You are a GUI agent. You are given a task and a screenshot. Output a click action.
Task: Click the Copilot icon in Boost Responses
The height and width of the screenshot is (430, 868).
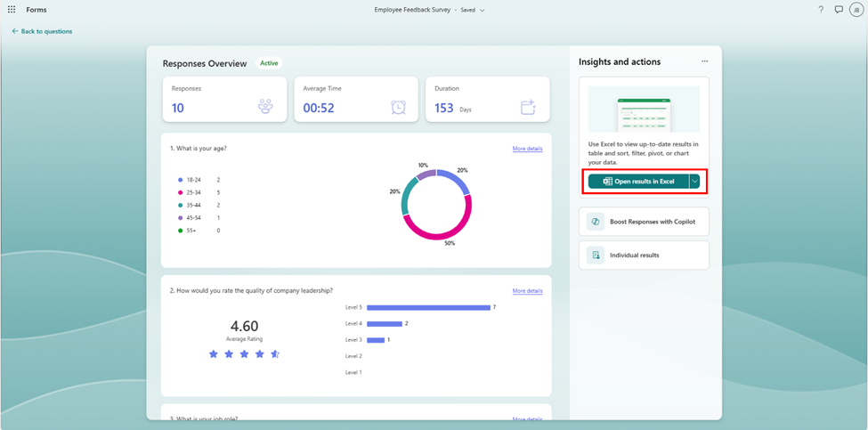point(596,222)
